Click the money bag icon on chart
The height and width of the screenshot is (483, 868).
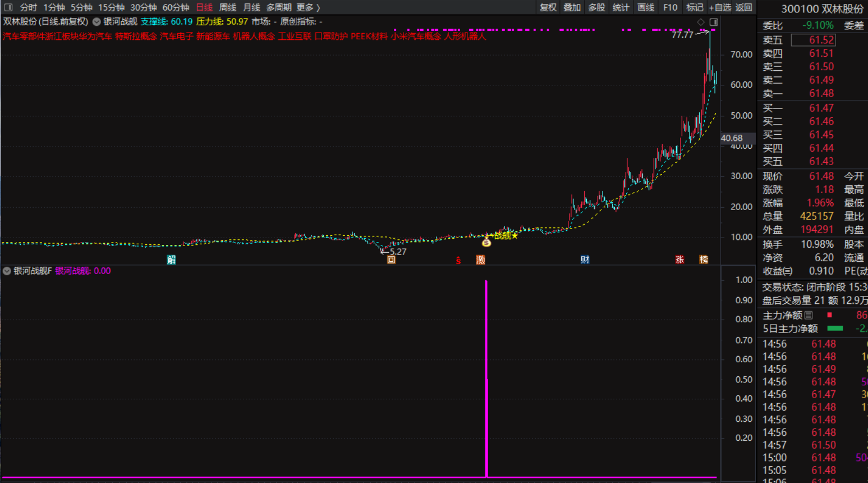tap(486, 242)
